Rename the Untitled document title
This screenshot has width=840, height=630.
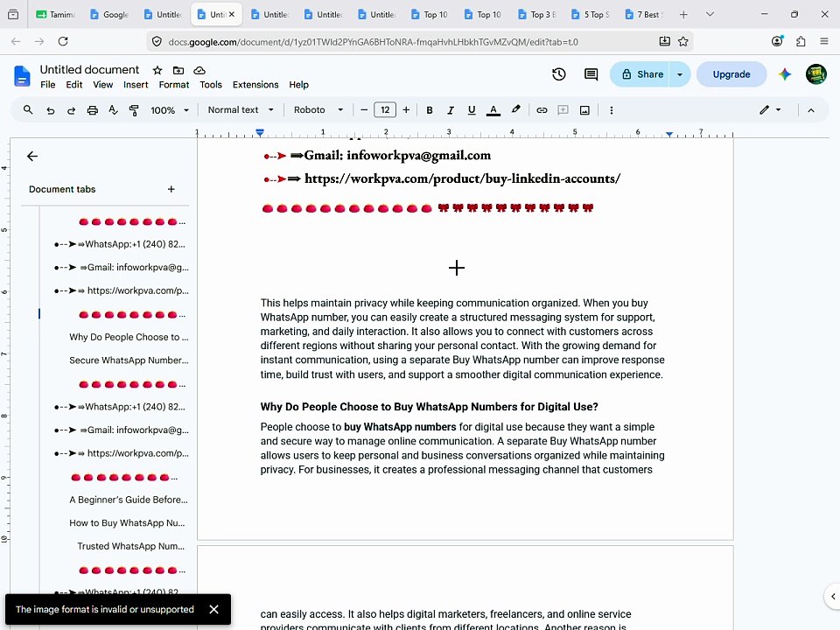(x=89, y=70)
